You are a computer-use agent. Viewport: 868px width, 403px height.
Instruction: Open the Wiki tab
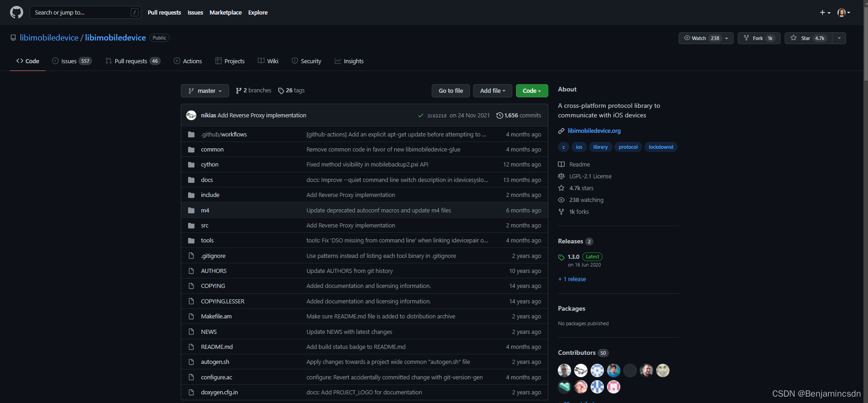coord(268,61)
